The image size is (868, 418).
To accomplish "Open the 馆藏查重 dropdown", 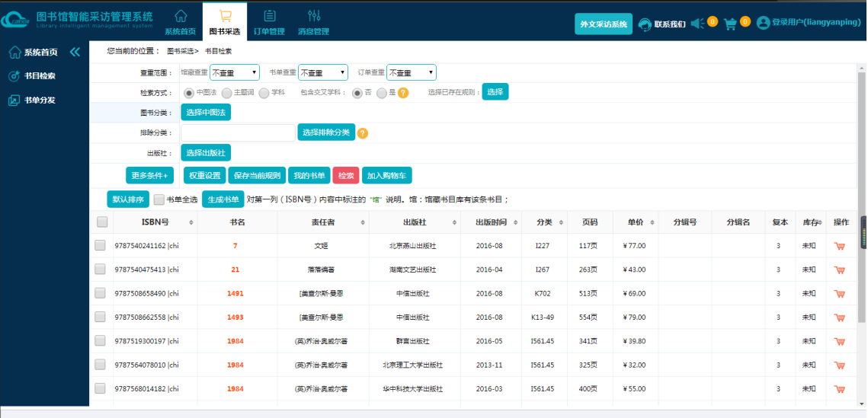I will [235, 72].
